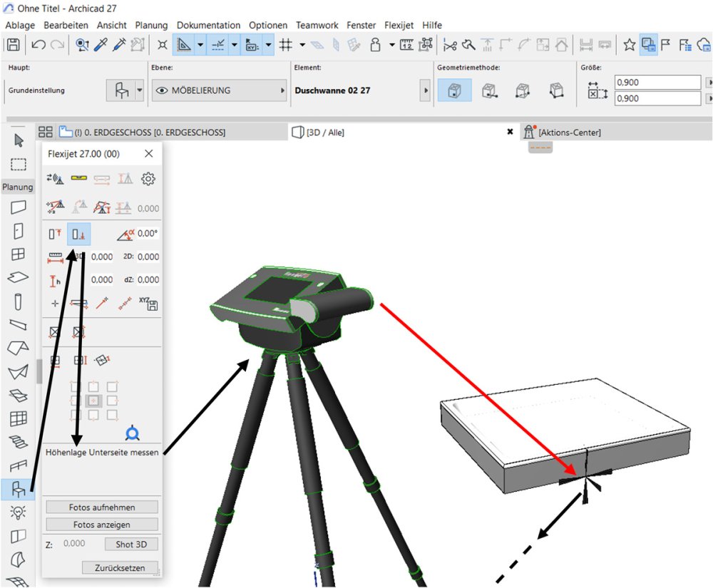Toggle the highlighted palette window icon
Viewport: 713px width, 588px height.
pos(648,44)
